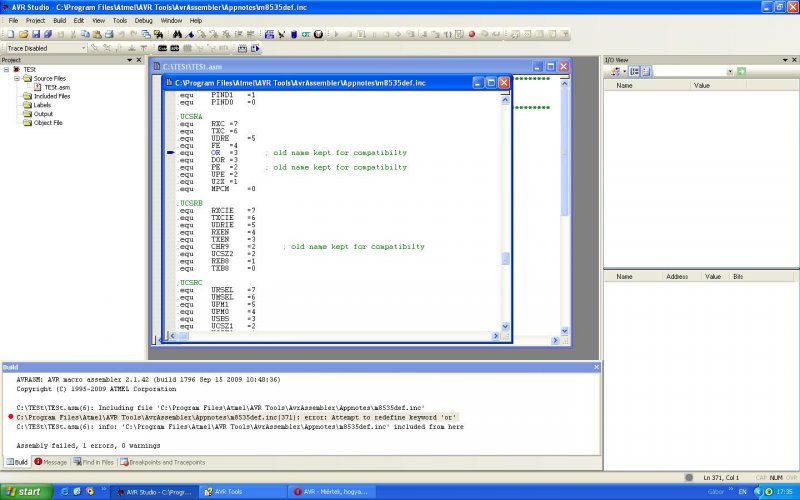Viewport: 800px width, 500px height.
Task: Switch to the Find in Files tab
Action: pos(93,462)
